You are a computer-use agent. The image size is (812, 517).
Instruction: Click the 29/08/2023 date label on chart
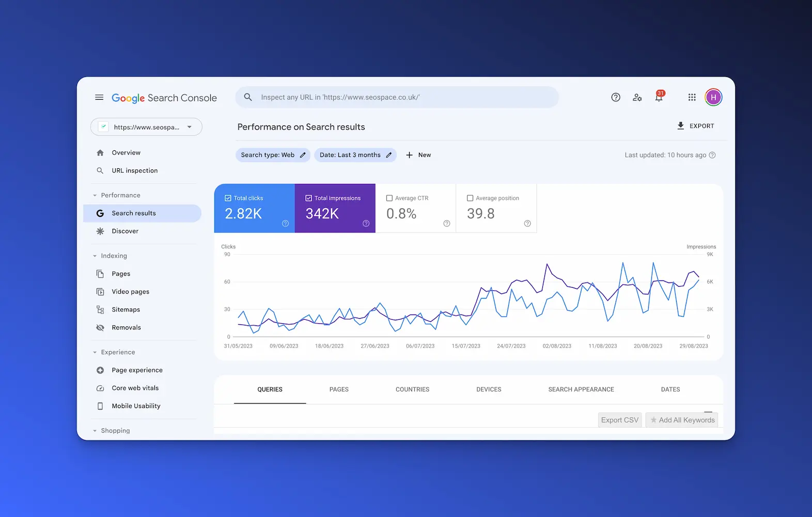[694, 346]
